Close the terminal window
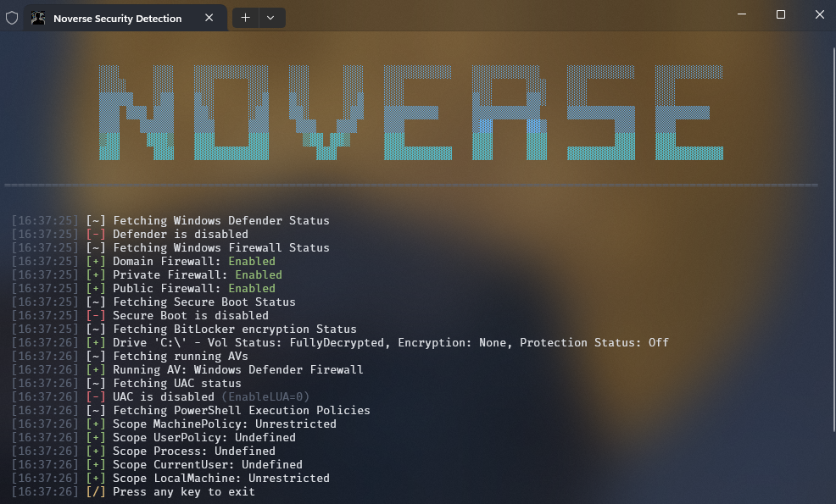836x504 pixels. click(x=820, y=14)
